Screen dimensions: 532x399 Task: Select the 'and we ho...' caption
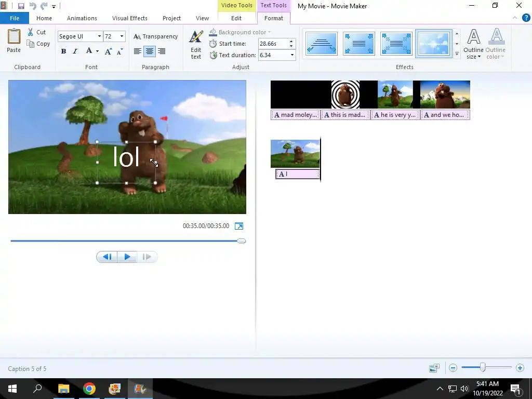coord(445,115)
